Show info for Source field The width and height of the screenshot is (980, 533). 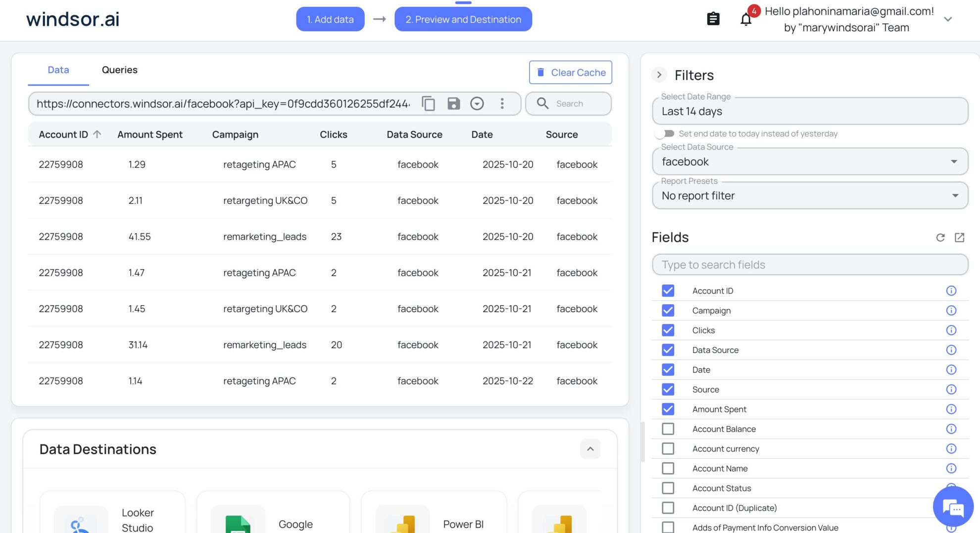click(x=951, y=389)
